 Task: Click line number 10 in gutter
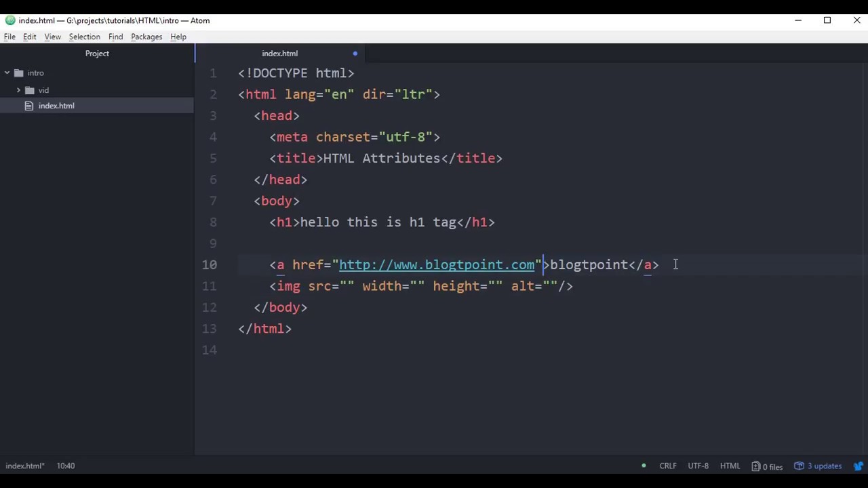point(210,265)
